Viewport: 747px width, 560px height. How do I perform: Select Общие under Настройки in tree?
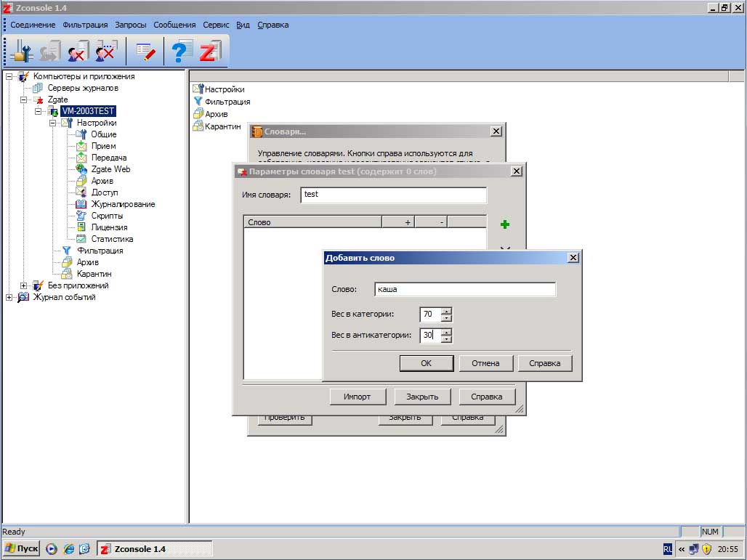click(103, 134)
